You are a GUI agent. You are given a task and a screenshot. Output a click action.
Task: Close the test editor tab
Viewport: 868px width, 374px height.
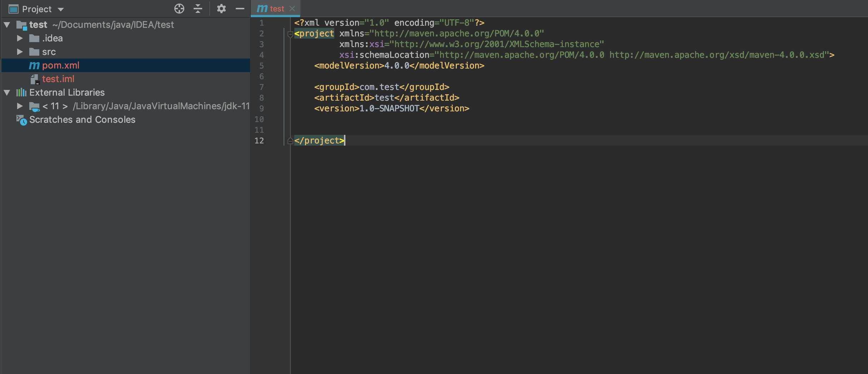click(x=292, y=9)
